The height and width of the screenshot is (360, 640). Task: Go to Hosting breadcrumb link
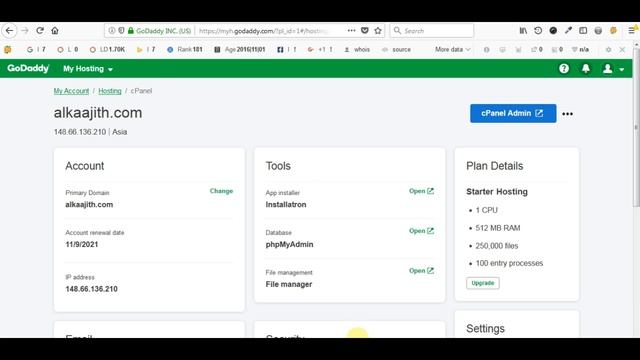pos(110,91)
